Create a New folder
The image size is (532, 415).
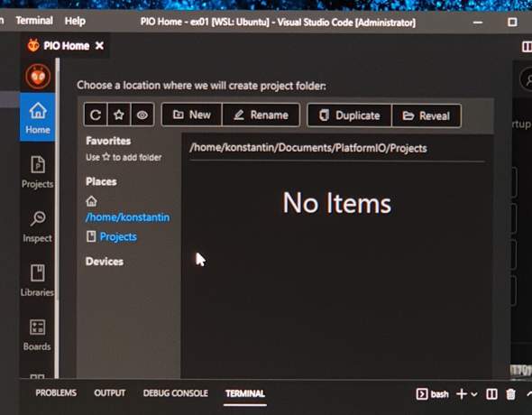(192, 115)
